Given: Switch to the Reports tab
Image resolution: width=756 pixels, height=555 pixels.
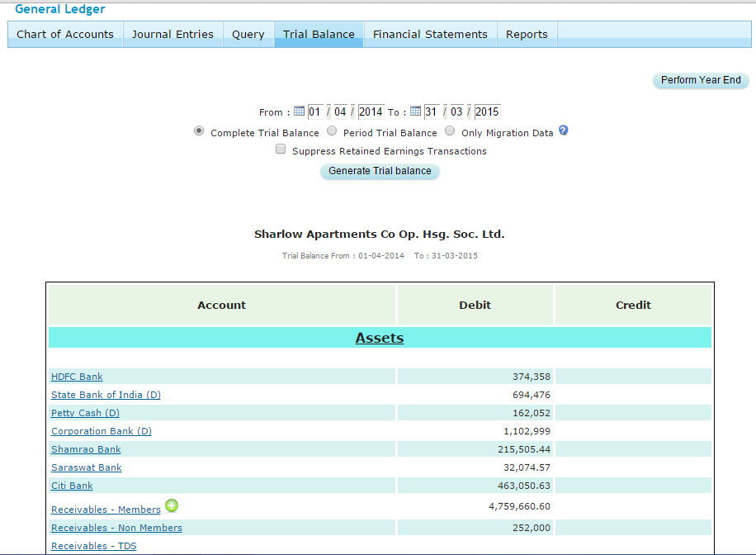Looking at the screenshot, I should click(527, 34).
